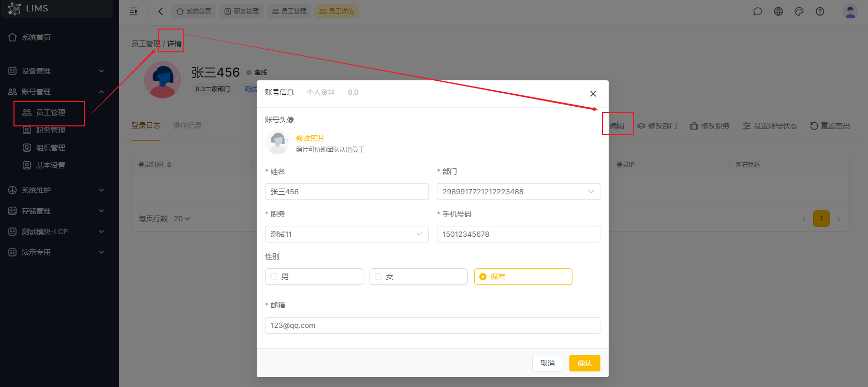The image size is (868, 387).
Task: Click 设置账号状态 button
Action: pos(770,126)
